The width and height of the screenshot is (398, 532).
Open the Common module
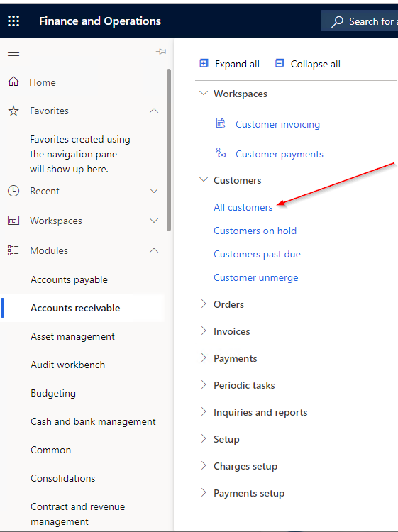(51, 450)
